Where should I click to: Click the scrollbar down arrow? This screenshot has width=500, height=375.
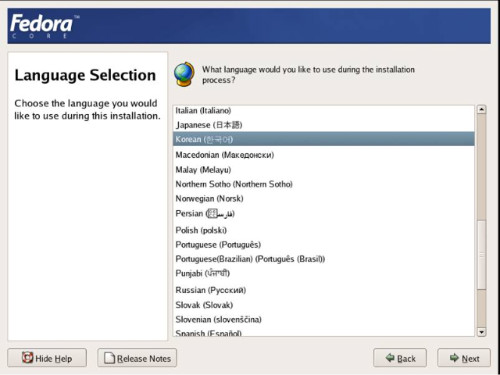pos(481,332)
